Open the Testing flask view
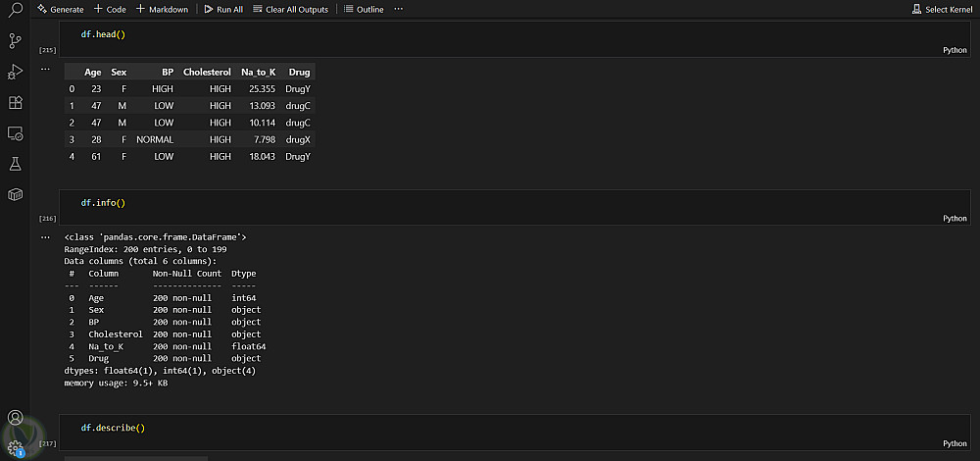 [x=15, y=164]
